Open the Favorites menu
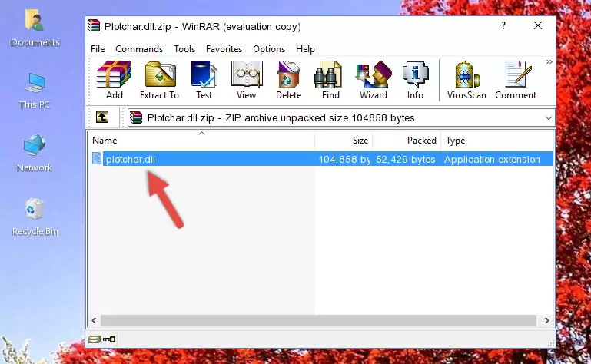This screenshot has width=591, height=364. point(224,49)
